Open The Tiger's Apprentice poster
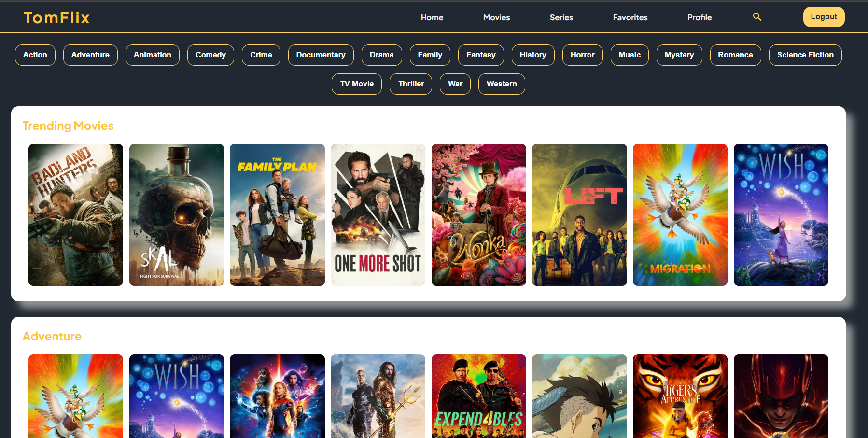The width and height of the screenshot is (868, 438). [x=680, y=396]
